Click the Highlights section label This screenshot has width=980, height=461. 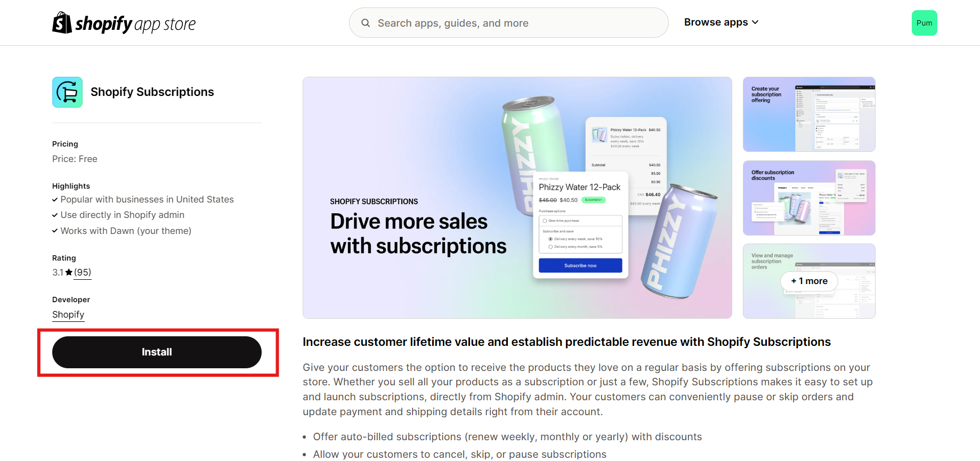(71, 186)
